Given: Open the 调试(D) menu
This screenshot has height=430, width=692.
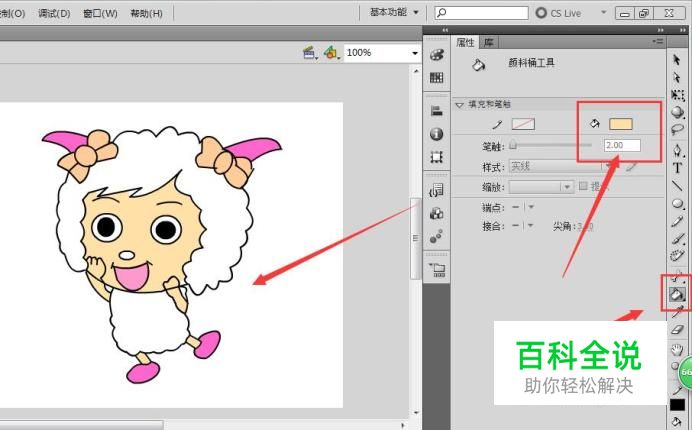Looking at the screenshot, I should 54,13.
